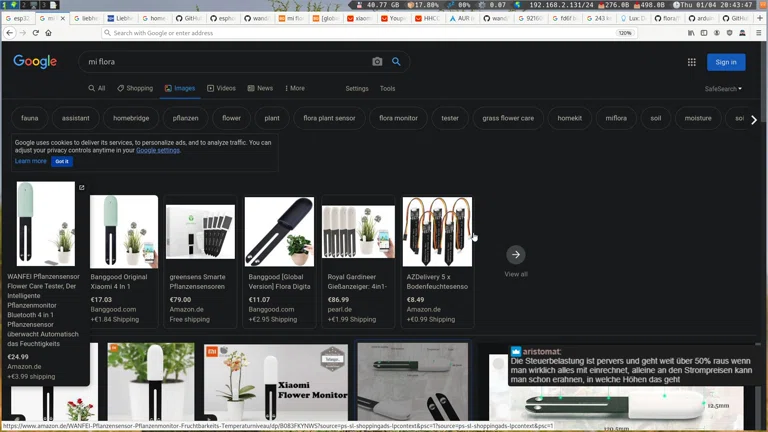768x432 pixels.
Task: Click the Google logo
Action: [x=35, y=62]
